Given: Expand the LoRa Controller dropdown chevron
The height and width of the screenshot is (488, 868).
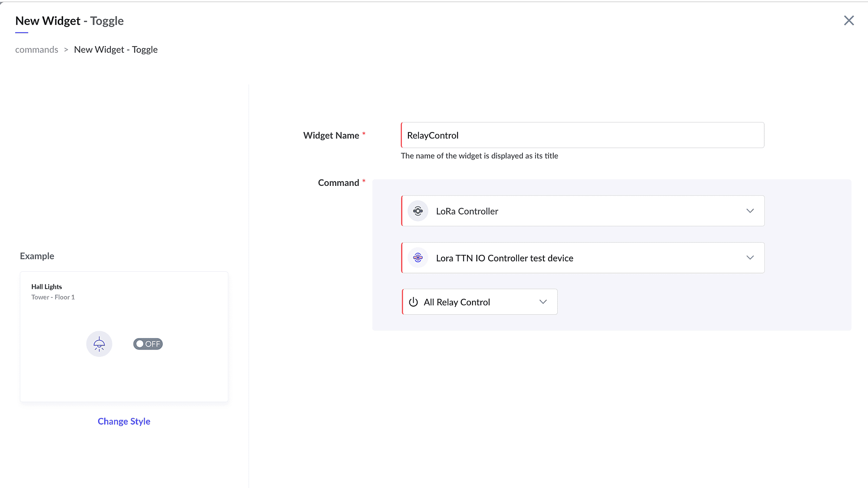Looking at the screenshot, I should tap(750, 211).
